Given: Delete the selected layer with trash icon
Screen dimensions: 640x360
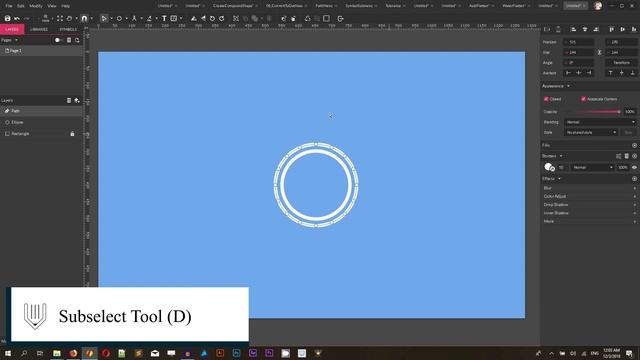Looking at the screenshot, I should (x=69, y=100).
